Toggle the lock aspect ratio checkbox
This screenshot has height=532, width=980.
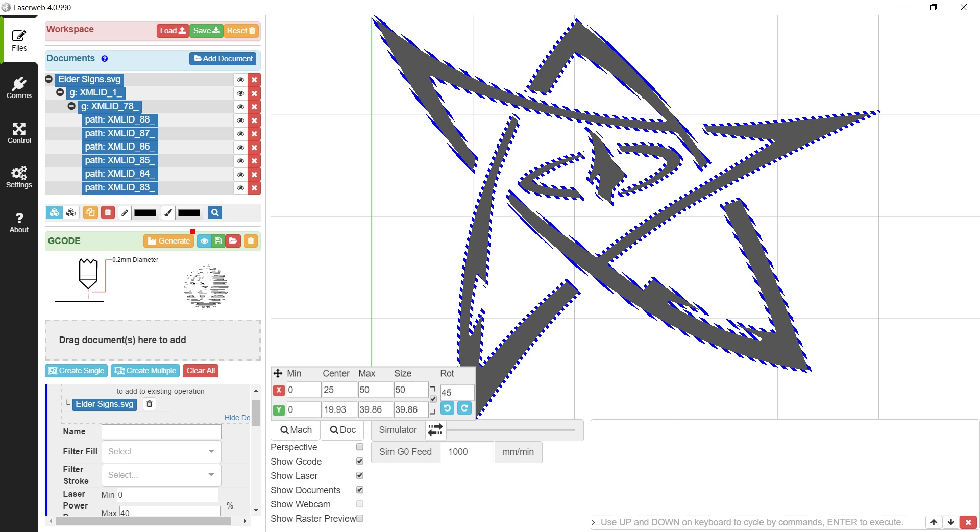pyautogui.click(x=433, y=399)
